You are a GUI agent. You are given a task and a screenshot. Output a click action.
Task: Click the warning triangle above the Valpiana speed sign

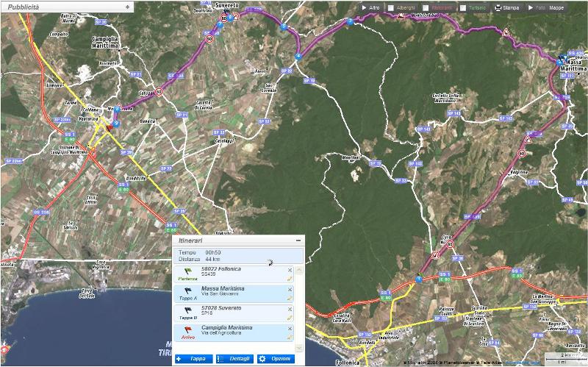click(x=528, y=140)
